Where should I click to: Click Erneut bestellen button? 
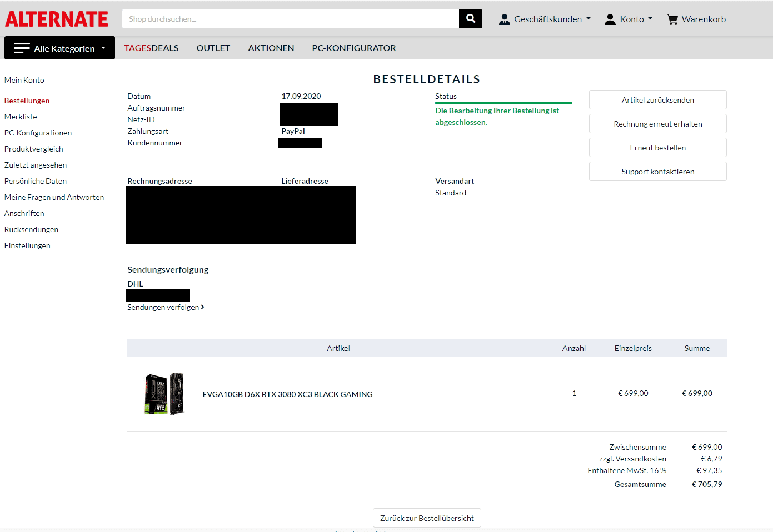point(658,148)
